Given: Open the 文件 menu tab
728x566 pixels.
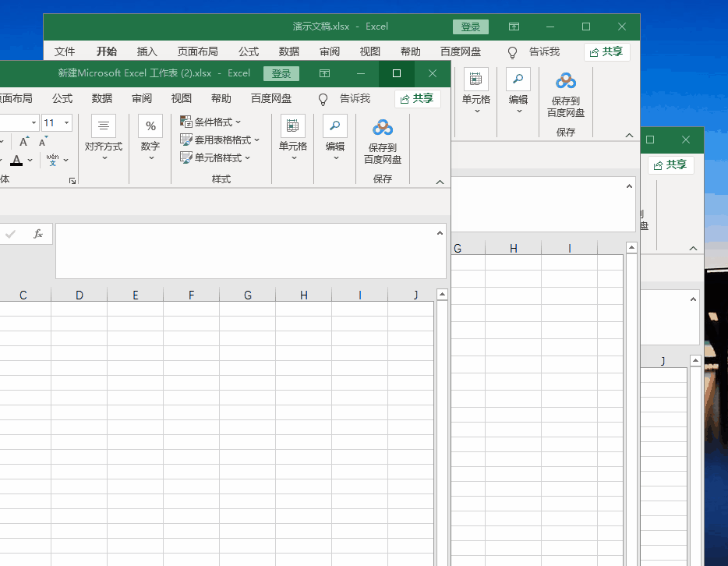Looking at the screenshot, I should tap(65, 51).
